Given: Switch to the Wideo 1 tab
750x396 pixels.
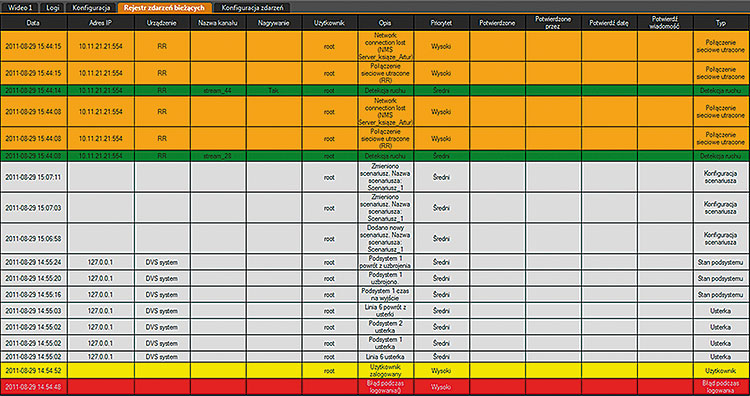Looking at the screenshot, I should [20, 8].
